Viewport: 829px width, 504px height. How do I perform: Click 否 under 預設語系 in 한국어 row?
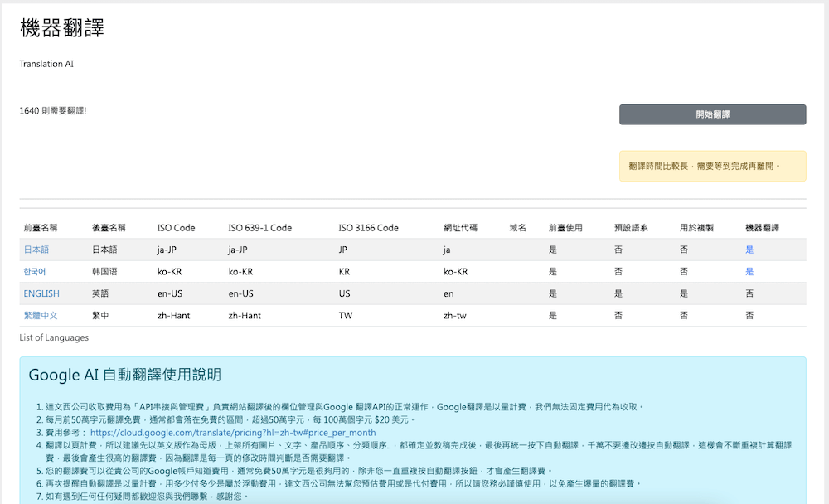click(x=618, y=271)
